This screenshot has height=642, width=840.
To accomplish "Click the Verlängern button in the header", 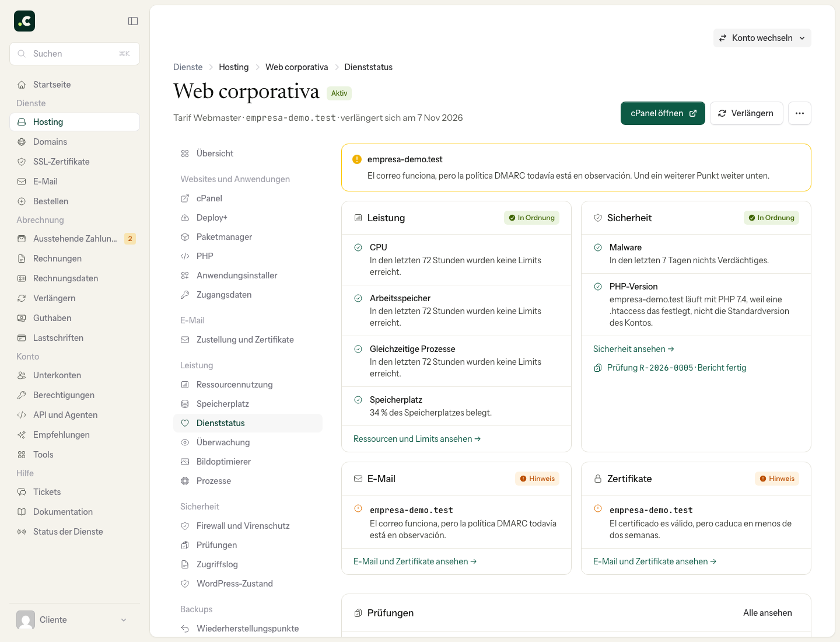I will [746, 113].
